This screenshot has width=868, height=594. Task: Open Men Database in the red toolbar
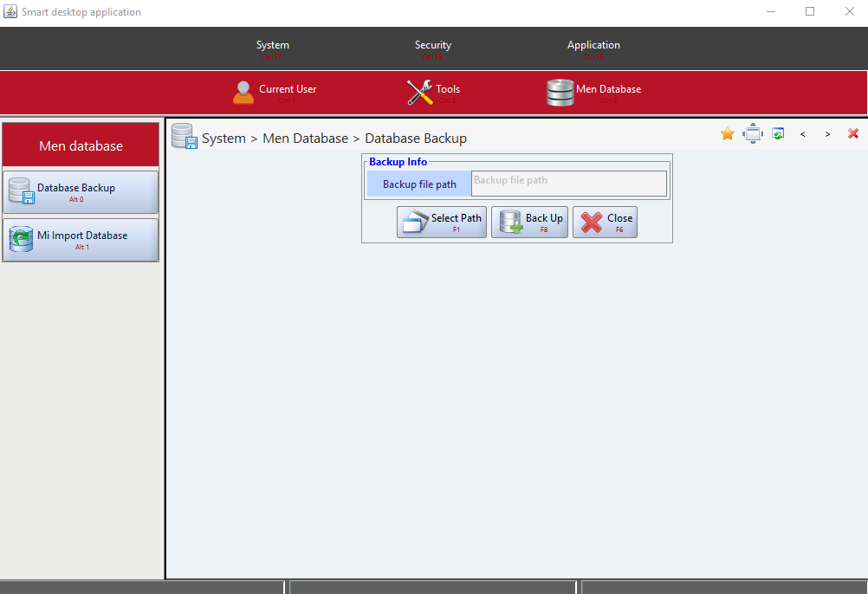tap(594, 92)
